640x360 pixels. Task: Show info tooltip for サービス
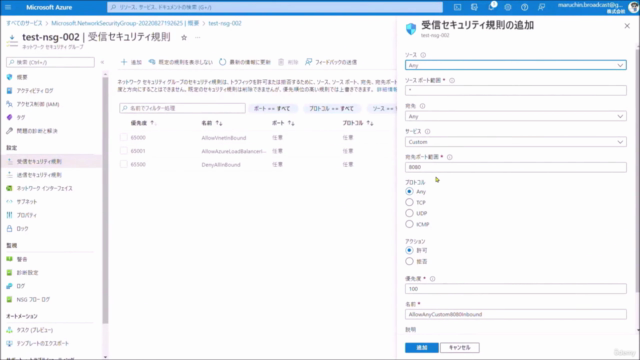tap(427, 131)
